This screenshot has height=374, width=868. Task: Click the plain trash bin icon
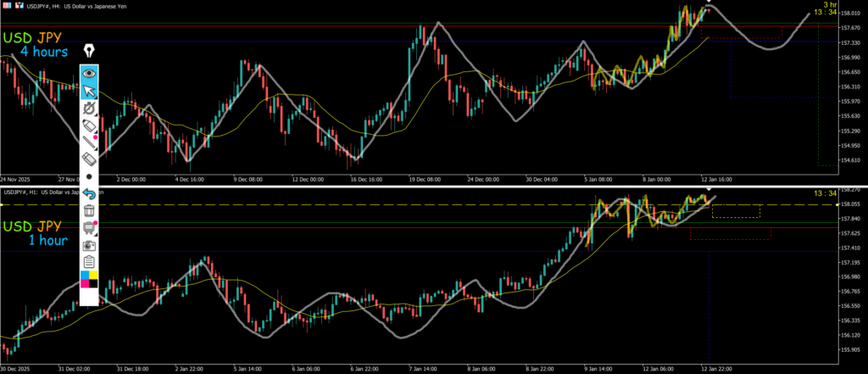[x=89, y=210]
